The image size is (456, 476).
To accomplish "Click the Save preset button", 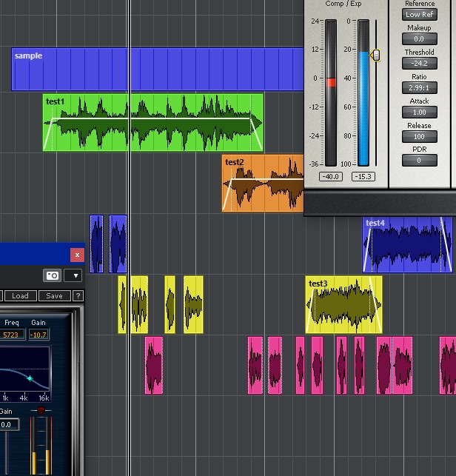I will point(54,295).
